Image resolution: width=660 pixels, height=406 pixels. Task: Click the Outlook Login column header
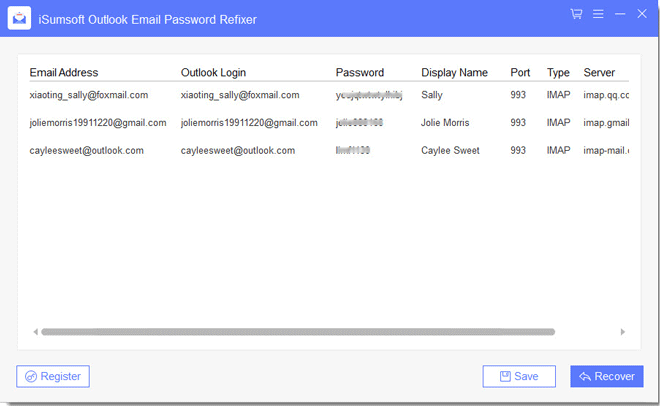[x=213, y=72]
